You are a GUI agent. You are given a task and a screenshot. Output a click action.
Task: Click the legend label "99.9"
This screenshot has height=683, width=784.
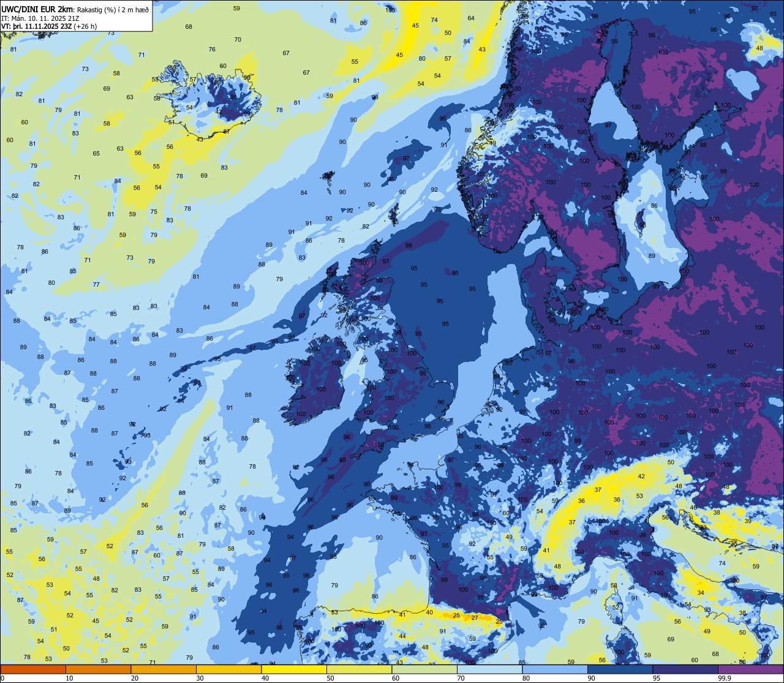(x=725, y=678)
